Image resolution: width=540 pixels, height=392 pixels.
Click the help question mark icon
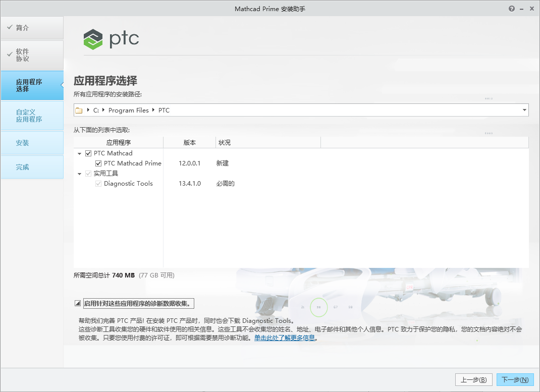511,9
